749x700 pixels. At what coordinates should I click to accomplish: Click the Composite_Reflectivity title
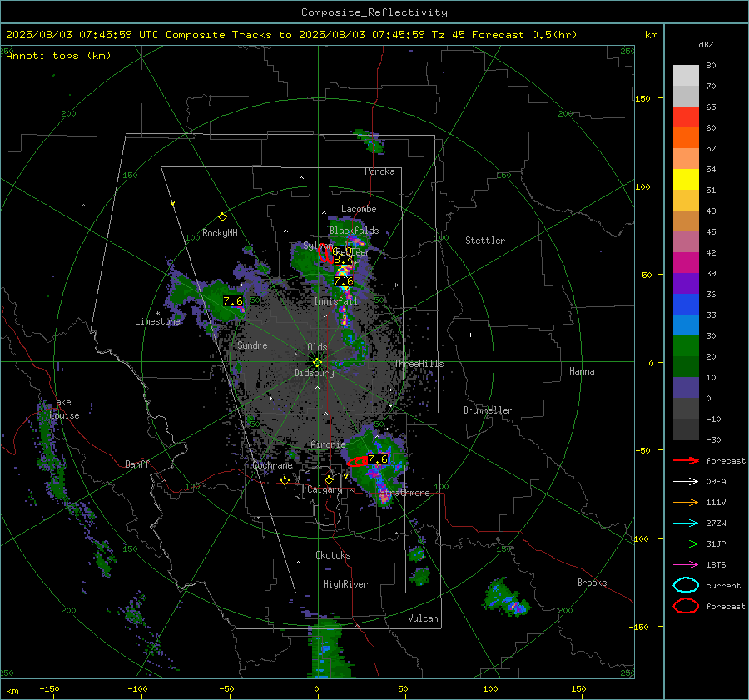(x=374, y=12)
